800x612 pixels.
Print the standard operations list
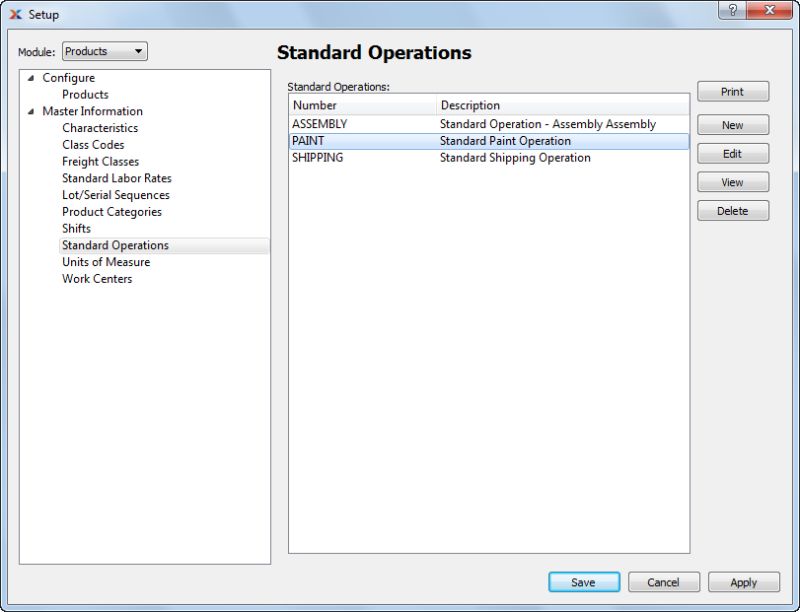point(733,91)
